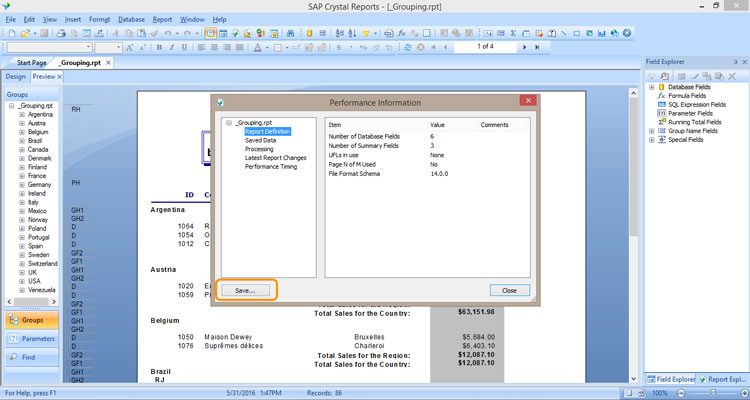This screenshot has width=750, height=400.
Task: Switch to the Start Page tab
Action: 32,63
